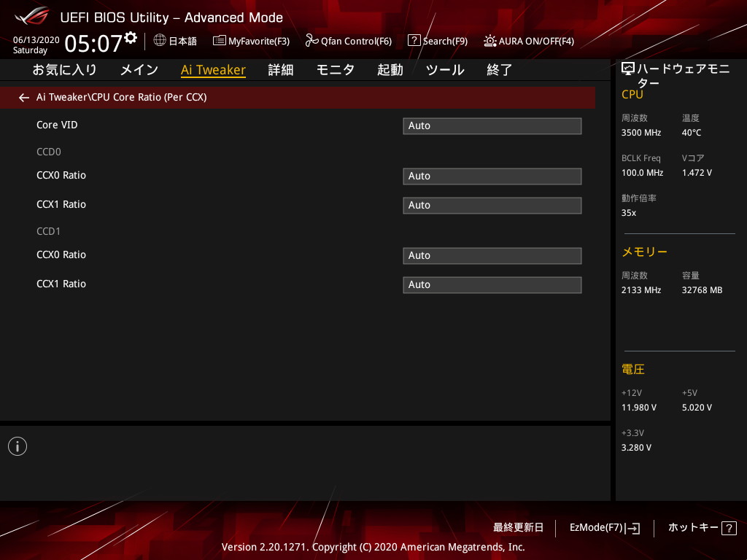
Task: Click the 2133 MHz memory frequency value
Action: (641, 290)
